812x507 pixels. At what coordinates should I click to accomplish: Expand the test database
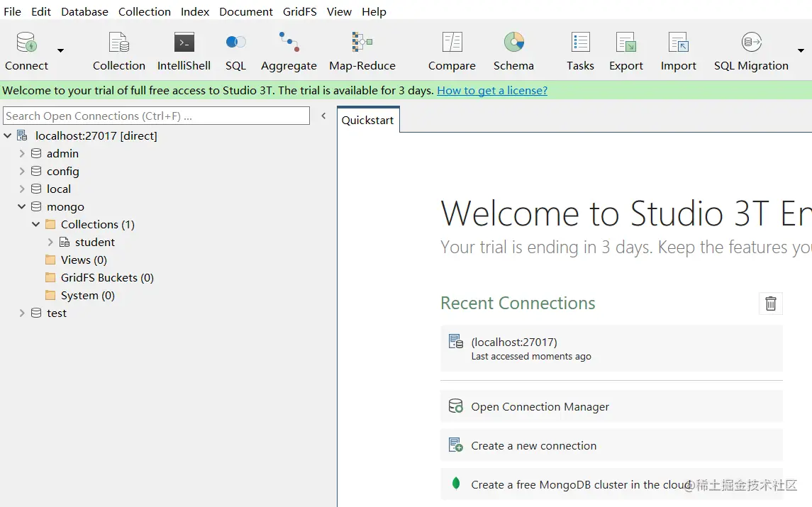(x=22, y=313)
